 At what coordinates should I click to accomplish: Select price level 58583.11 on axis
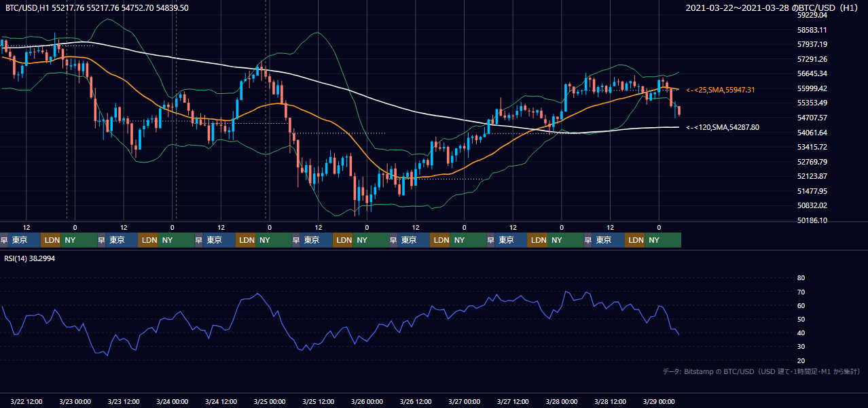(x=812, y=30)
